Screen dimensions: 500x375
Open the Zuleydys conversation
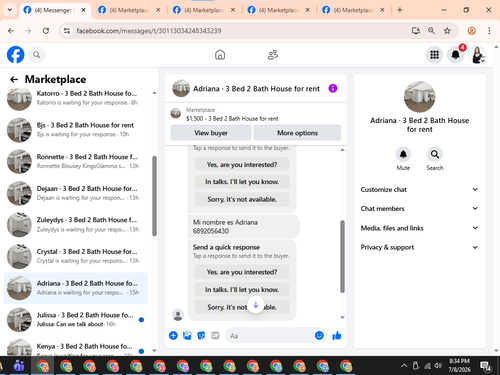click(75, 225)
